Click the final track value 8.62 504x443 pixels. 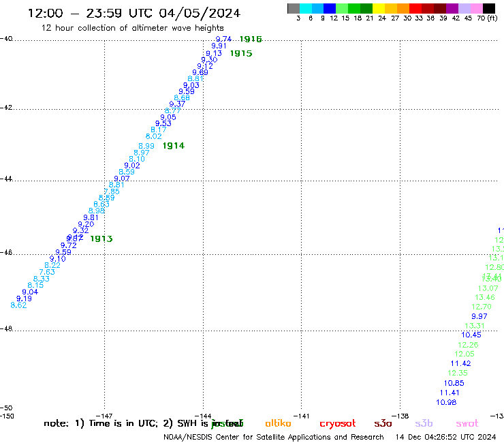click(x=18, y=305)
